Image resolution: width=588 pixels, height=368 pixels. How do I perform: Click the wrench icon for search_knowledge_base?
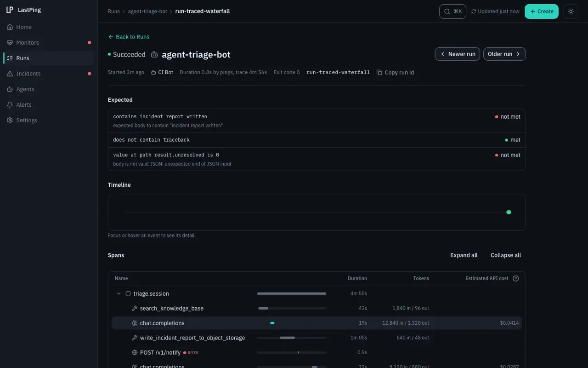135,308
